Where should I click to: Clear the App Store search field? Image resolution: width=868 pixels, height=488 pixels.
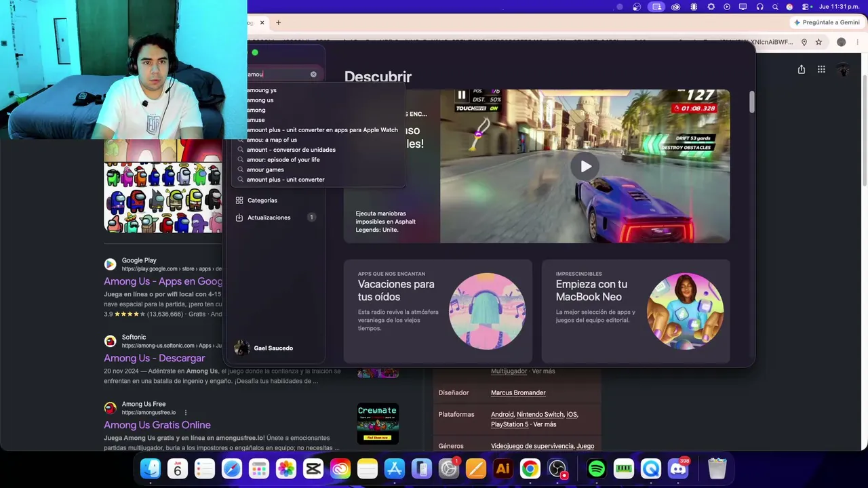(x=313, y=74)
